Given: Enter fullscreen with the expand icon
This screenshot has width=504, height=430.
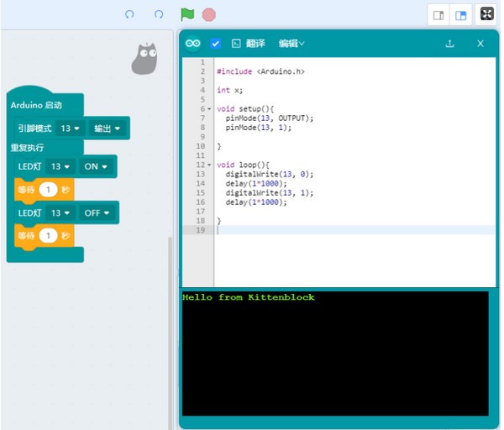Looking at the screenshot, I should [x=487, y=14].
